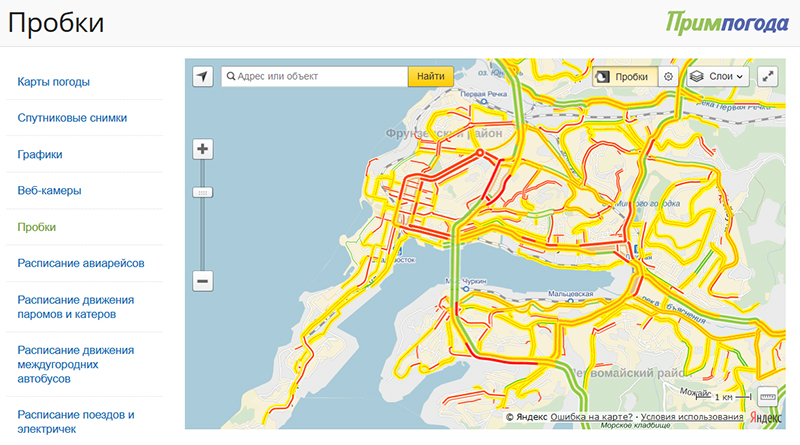This screenshot has width=800, height=445.
Task: Click the geolocation arrow icon
Action: pos(203,77)
